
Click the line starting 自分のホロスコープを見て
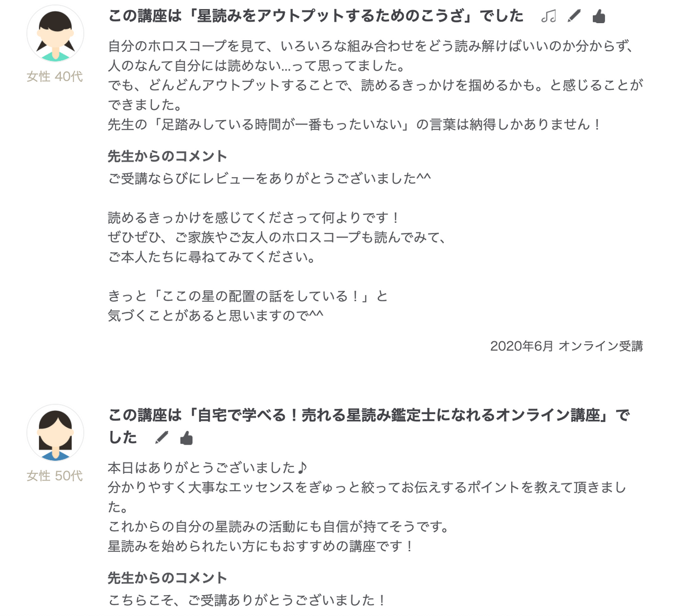[x=371, y=46]
